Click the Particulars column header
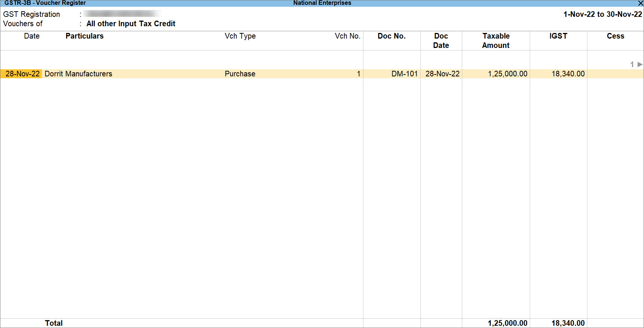The width and height of the screenshot is (644, 328). click(x=84, y=36)
